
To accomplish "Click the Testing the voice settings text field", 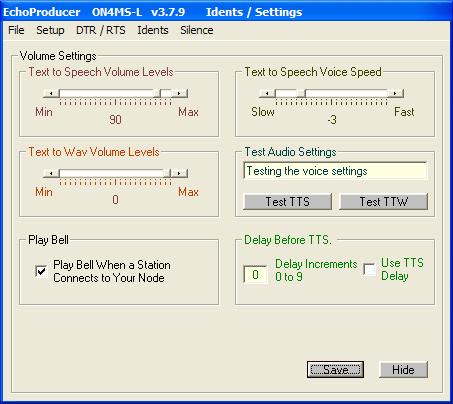I will [335, 171].
